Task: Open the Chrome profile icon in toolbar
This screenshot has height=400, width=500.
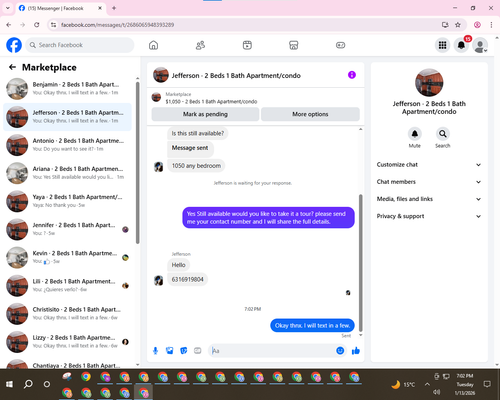Action: click(x=477, y=25)
